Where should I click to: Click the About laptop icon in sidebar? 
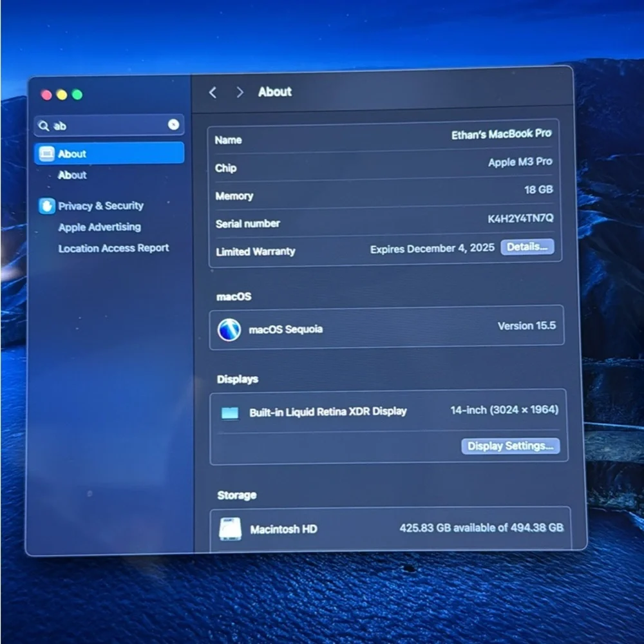pyautogui.click(x=46, y=154)
